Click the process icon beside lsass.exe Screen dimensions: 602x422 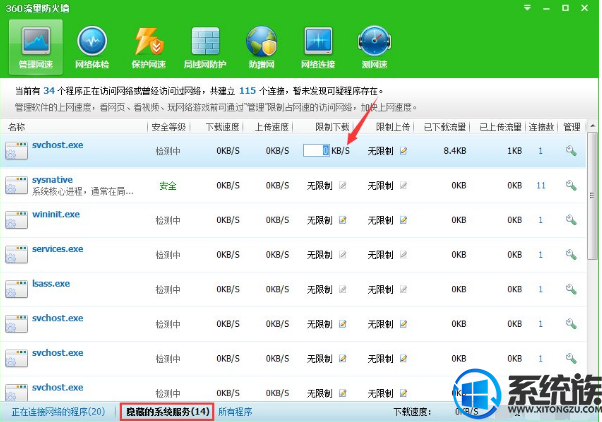(17, 289)
